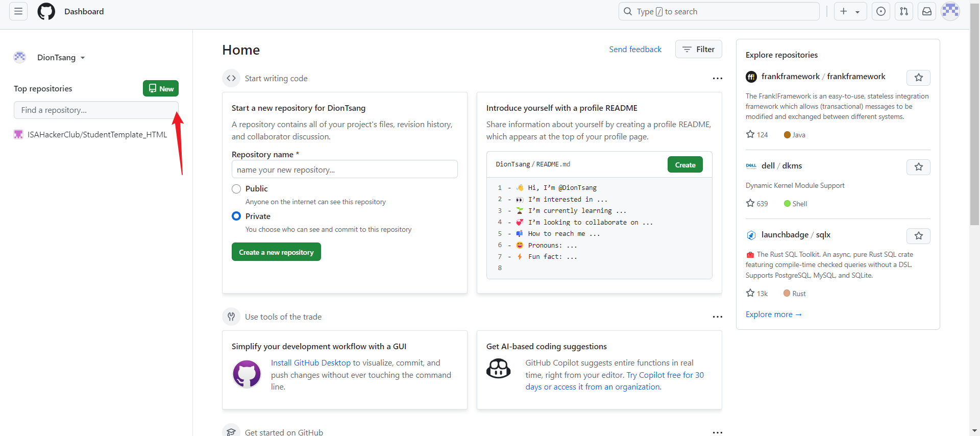Open the dell / dkms repository
Screen dimensions: 980x436
781,166
